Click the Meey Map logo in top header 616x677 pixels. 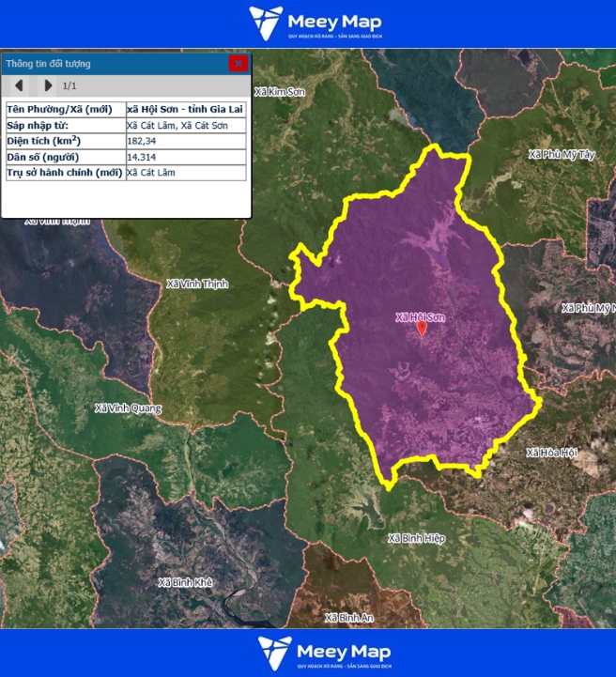[315, 23]
